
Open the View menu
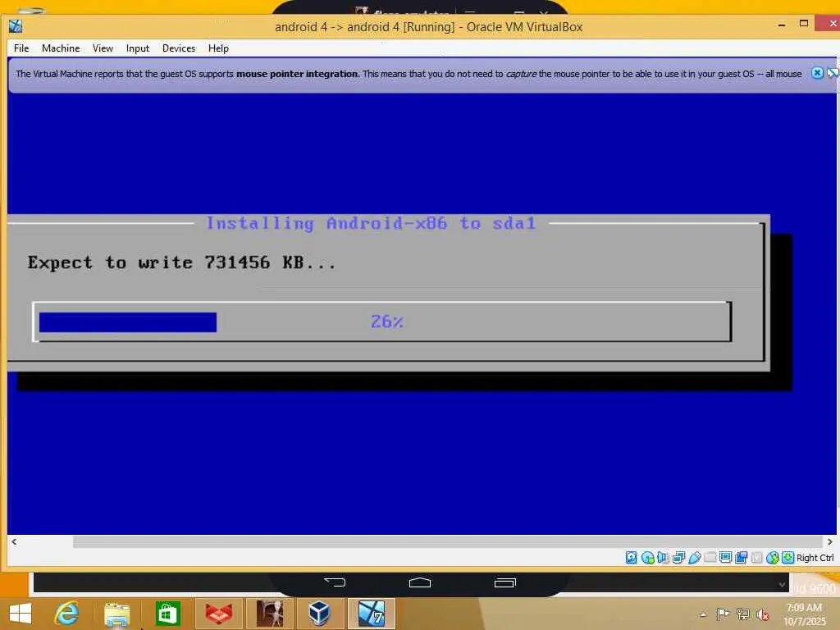(103, 48)
